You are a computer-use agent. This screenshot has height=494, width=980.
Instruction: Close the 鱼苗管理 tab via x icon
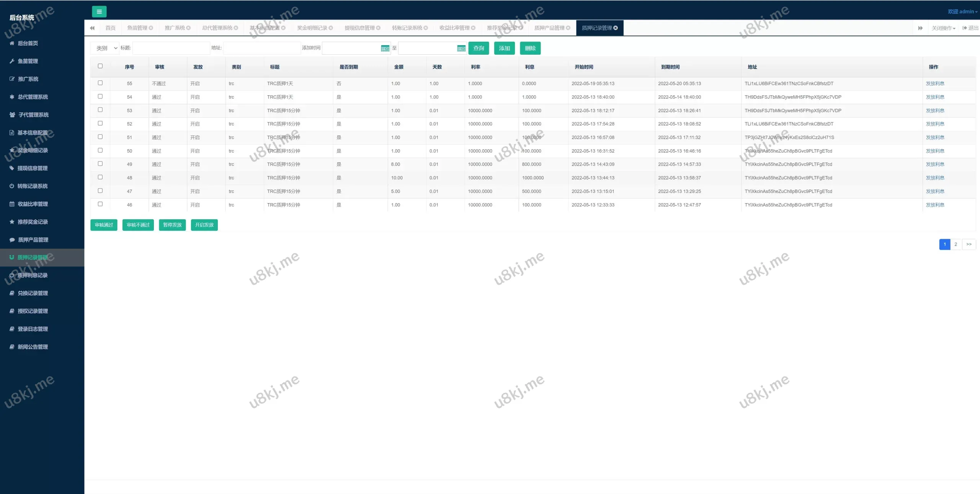click(x=151, y=28)
